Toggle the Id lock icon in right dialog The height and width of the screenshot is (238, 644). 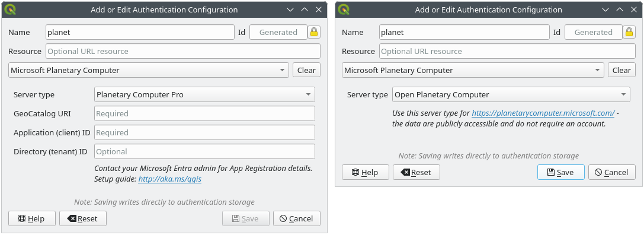tap(629, 32)
